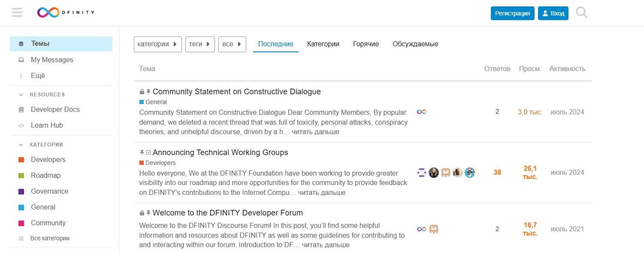Open the категории filter dropdown
The width and height of the screenshot is (644, 254).
[x=157, y=44]
